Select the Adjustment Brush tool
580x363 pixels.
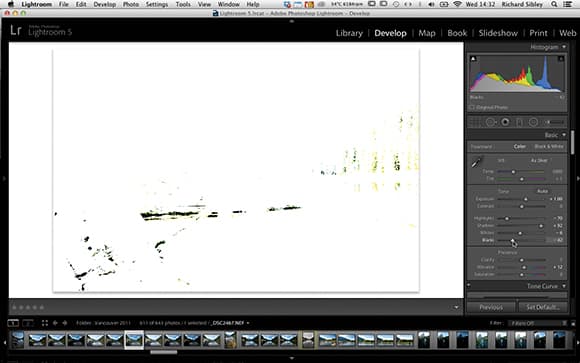click(x=553, y=122)
